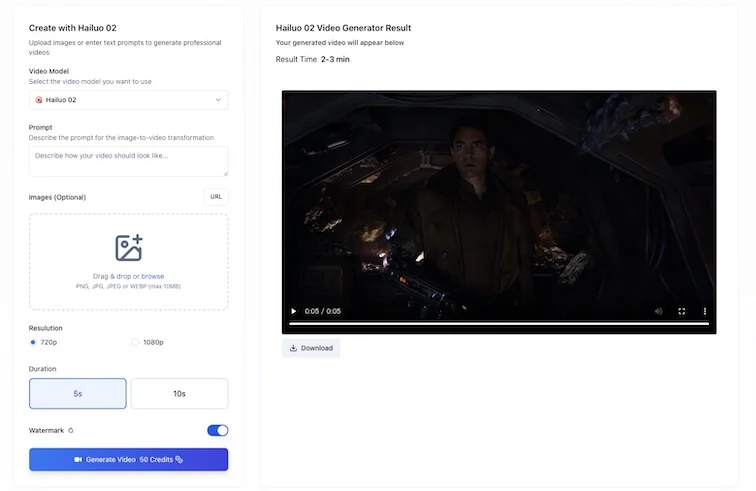
Task: Select 1080p resolution
Action: click(x=136, y=342)
